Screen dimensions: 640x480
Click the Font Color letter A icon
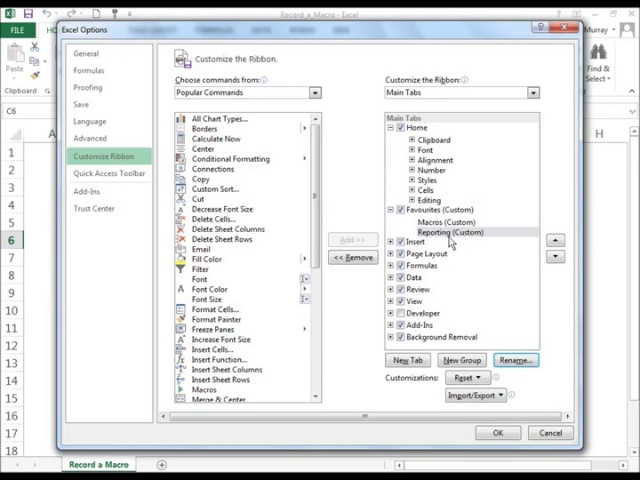point(180,289)
